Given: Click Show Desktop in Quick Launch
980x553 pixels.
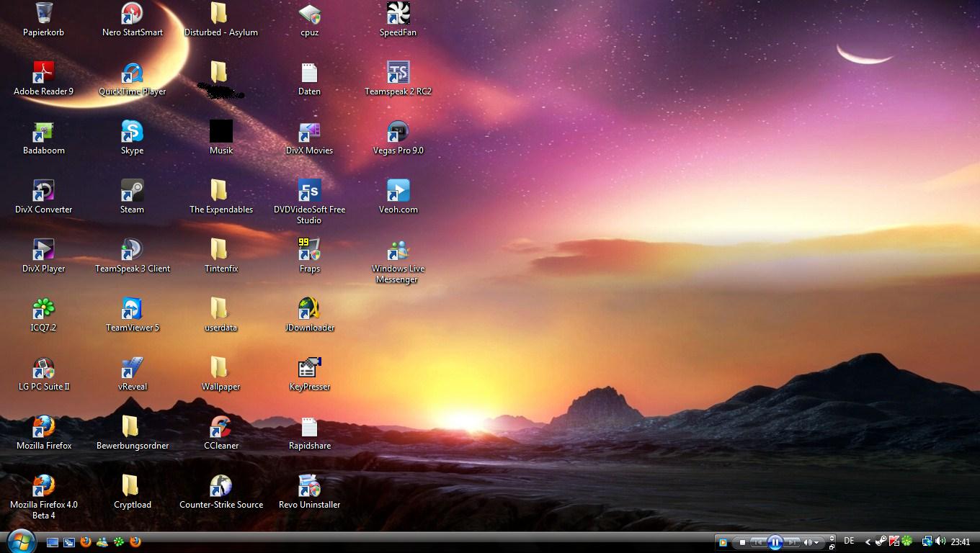Looking at the screenshot, I should pos(53,542).
